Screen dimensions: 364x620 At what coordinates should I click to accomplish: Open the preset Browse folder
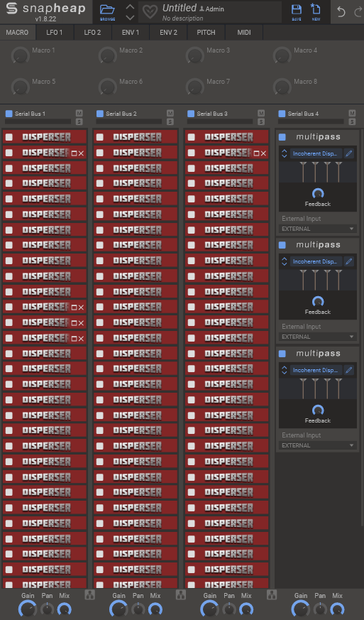(107, 11)
